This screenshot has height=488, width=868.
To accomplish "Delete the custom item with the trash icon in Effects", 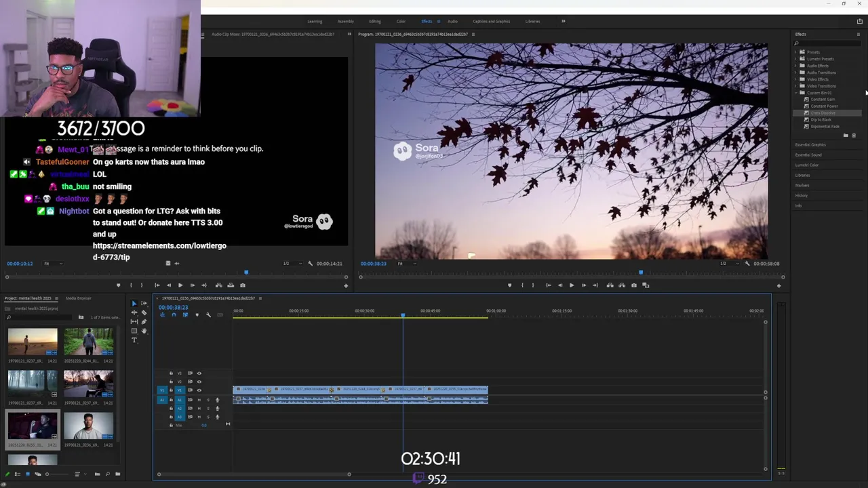I will 854,136.
